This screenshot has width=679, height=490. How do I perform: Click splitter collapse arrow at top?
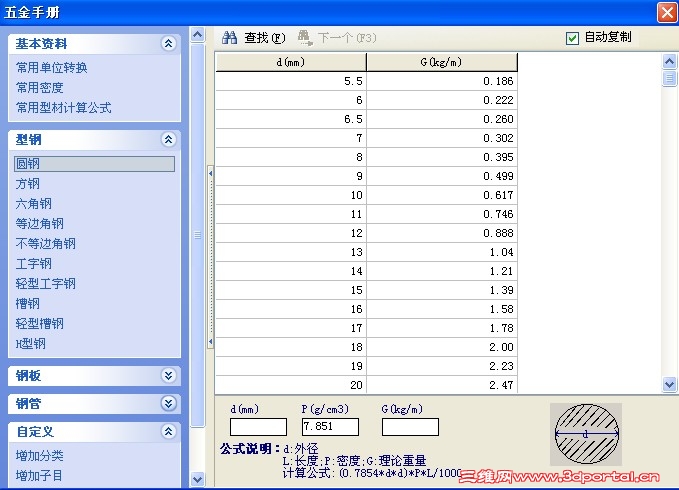(x=210, y=173)
